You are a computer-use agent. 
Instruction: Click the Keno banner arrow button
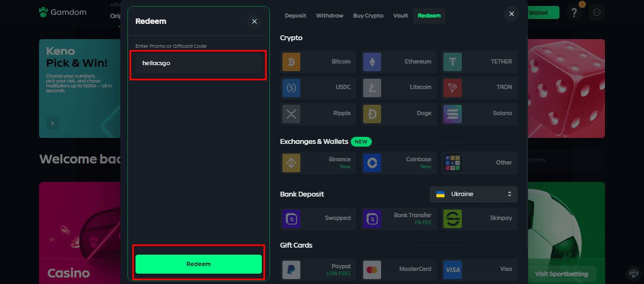pos(53,123)
